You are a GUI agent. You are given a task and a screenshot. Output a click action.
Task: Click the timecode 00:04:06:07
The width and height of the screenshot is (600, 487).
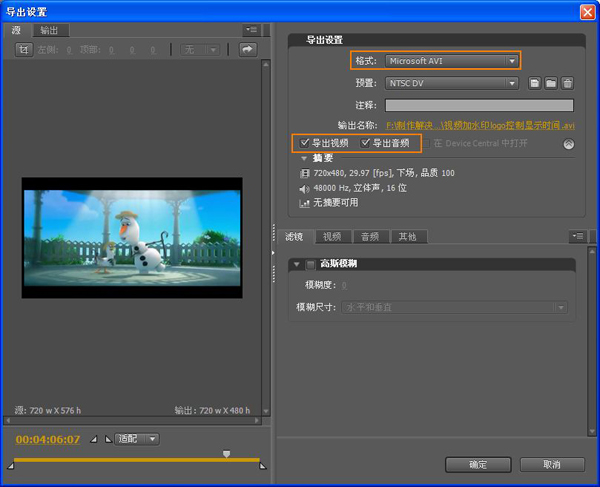(48, 440)
